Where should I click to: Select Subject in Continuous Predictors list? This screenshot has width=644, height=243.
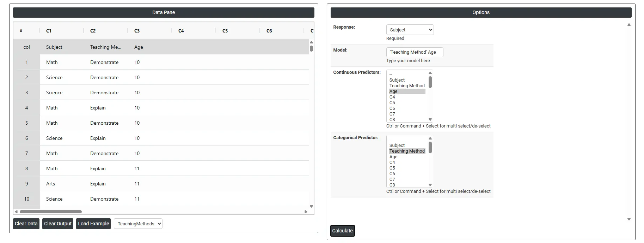point(407,80)
